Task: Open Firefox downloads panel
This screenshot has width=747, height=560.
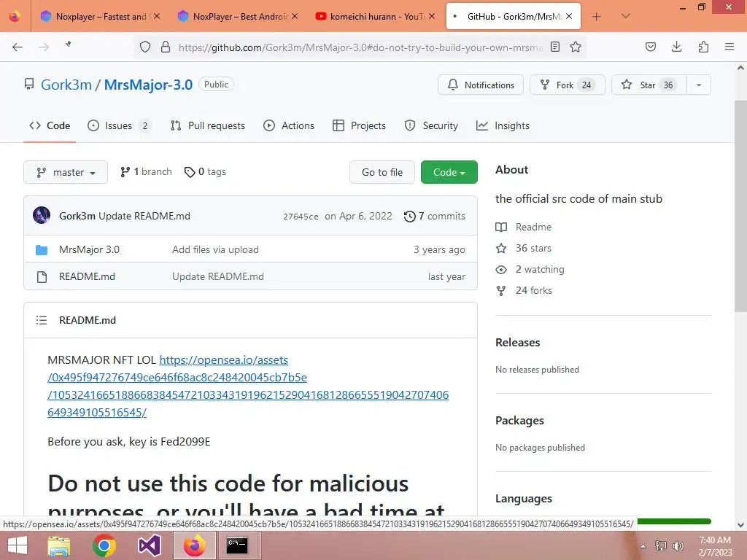Action: [676, 47]
